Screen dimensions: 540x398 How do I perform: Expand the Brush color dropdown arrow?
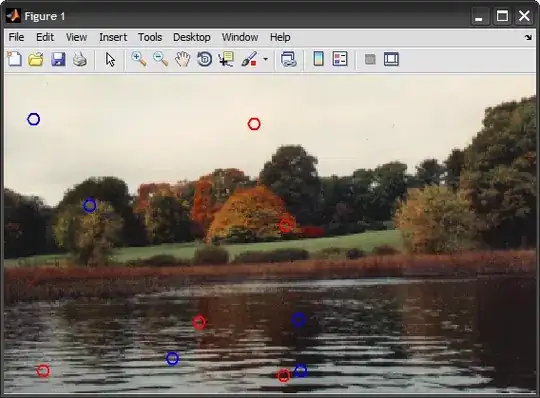(266, 59)
